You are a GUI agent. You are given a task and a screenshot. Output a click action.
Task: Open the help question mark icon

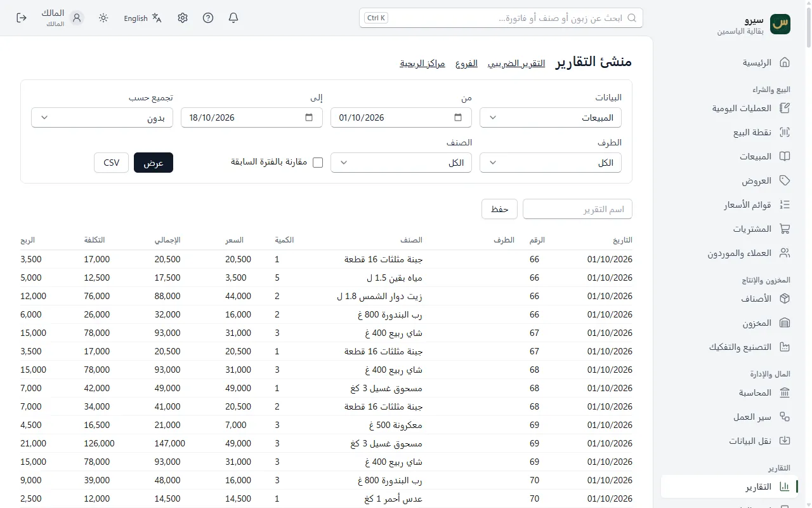(208, 18)
